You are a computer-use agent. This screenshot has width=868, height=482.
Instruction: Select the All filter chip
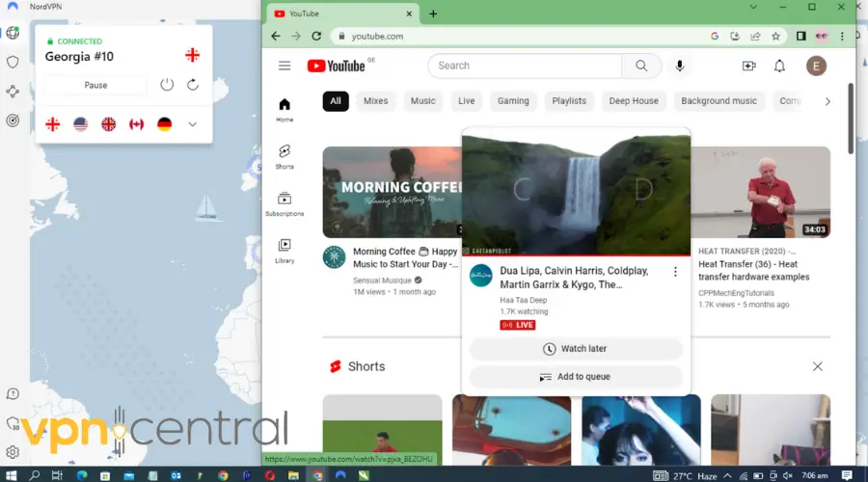(x=336, y=101)
